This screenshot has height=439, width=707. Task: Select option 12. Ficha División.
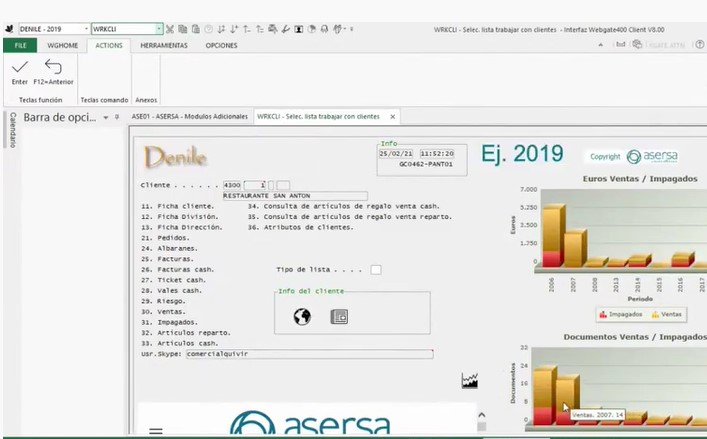pos(179,217)
